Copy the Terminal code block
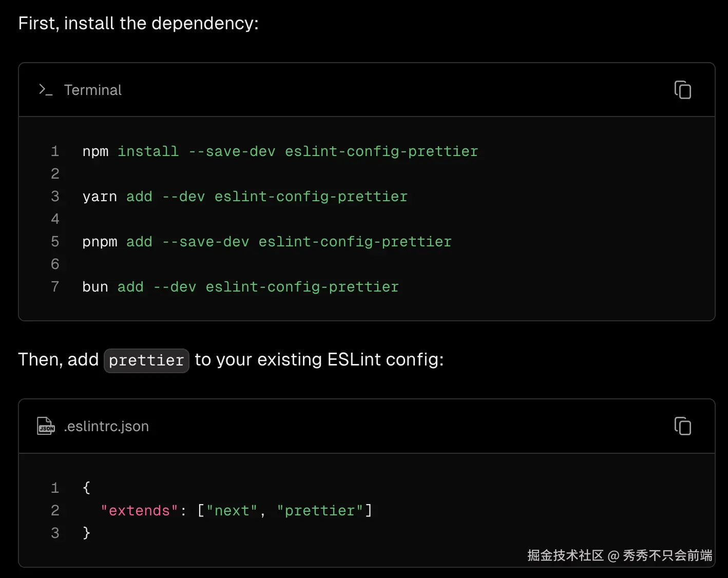Viewport: 728px width, 578px height. pos(682,90)
